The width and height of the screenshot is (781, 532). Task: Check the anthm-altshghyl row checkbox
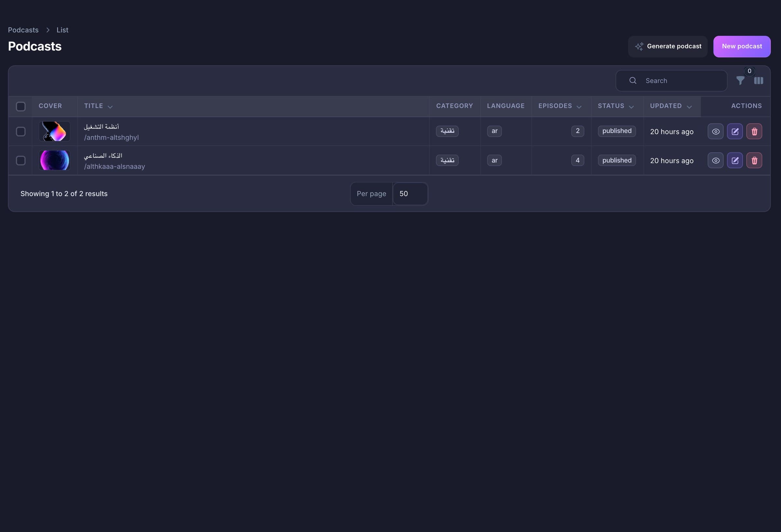tap(21, 131)
